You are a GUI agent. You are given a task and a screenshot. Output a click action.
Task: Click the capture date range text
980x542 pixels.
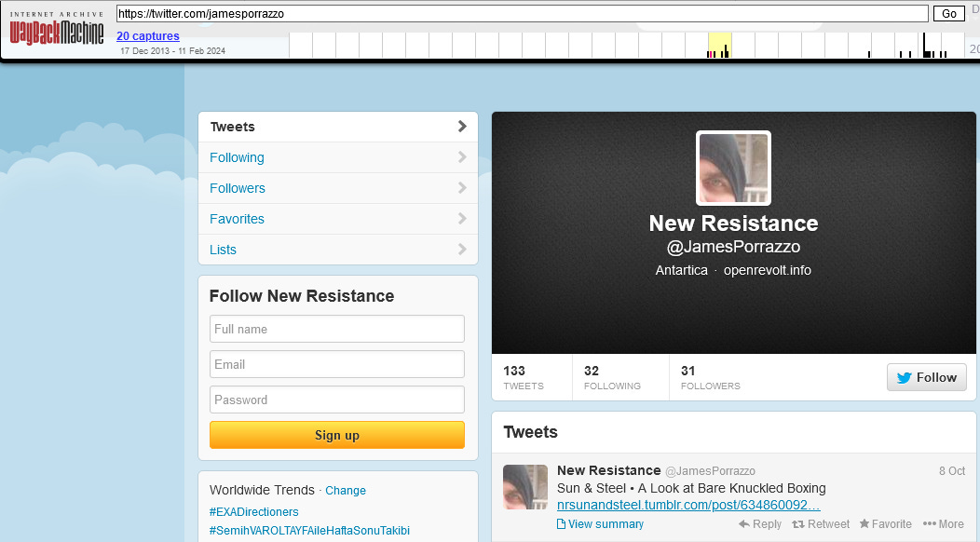[172, 51]
